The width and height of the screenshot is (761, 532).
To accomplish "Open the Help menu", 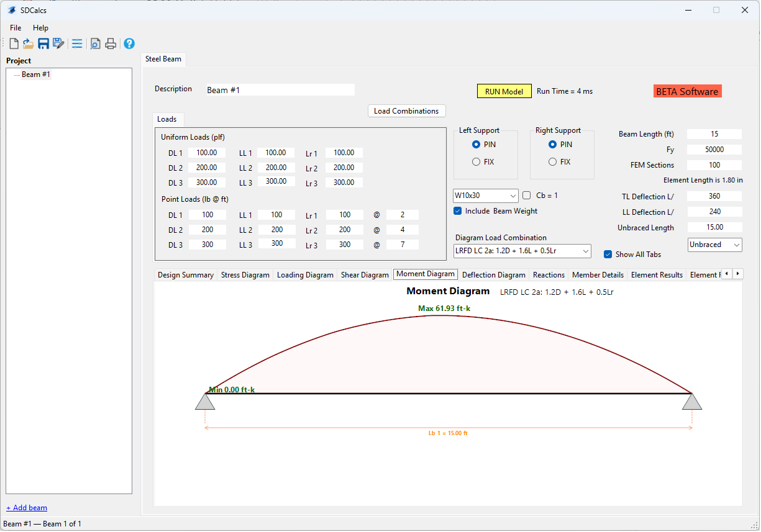I will click(40, 28).
